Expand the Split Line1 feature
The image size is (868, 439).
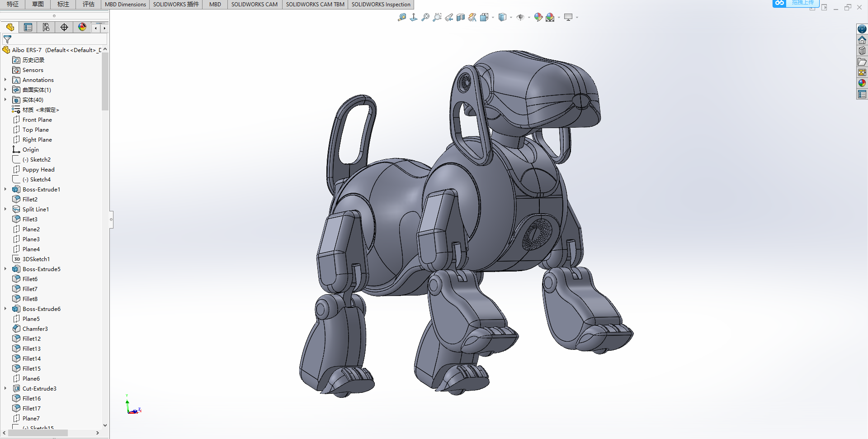click(5, 209)
